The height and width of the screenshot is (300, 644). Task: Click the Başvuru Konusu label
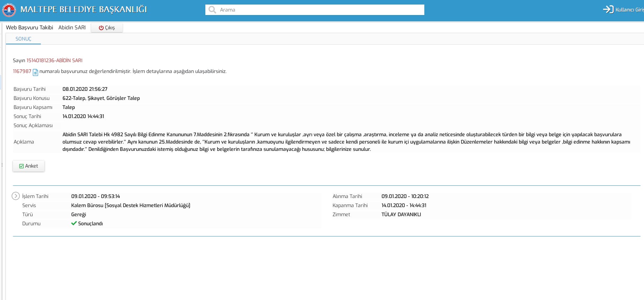tap(32, 98)
